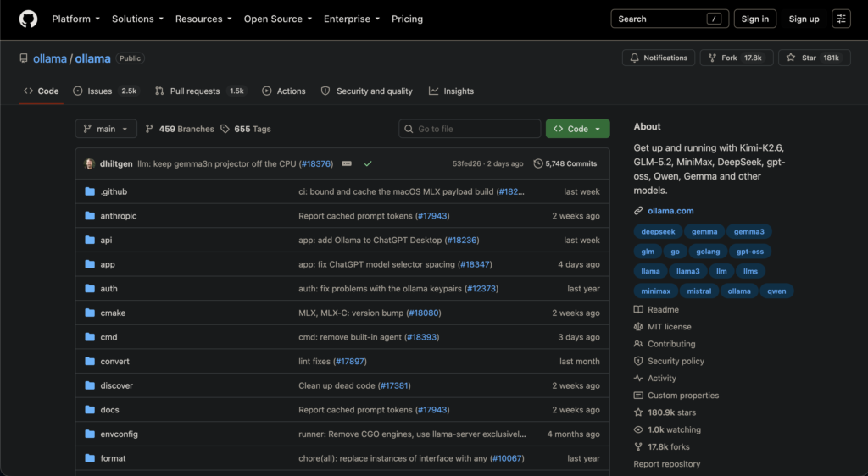Click the Contributing people icon
This screenshot has width=868, height=476.
click(x=638, y=344)
